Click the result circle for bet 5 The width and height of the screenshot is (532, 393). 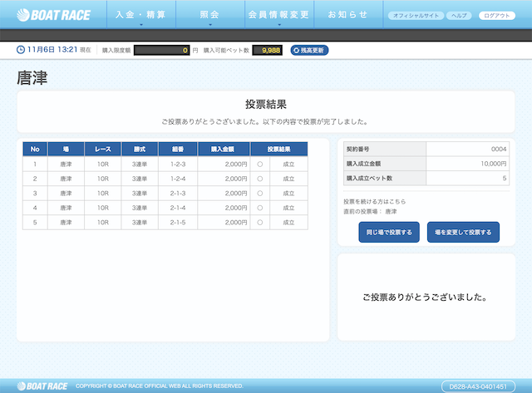pyautogui.click(x=259, y=223)
